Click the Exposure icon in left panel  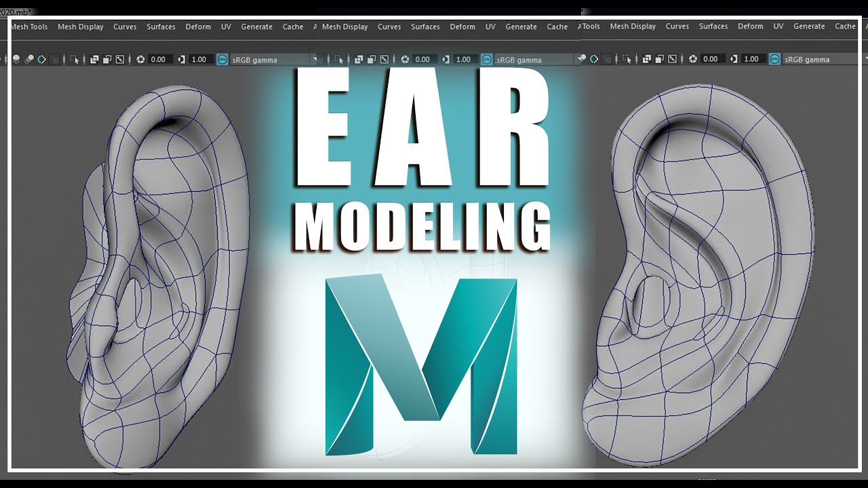tap(140, 59)
